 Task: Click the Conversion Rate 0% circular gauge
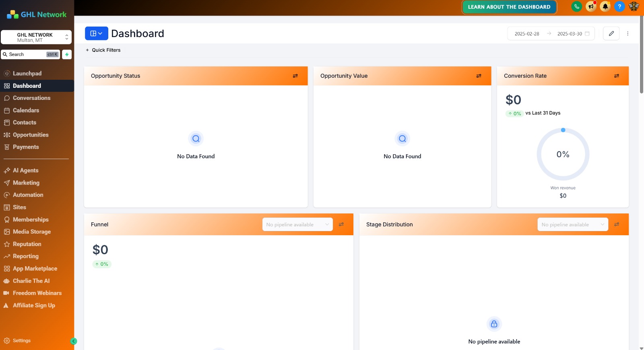tap(563, 154)
